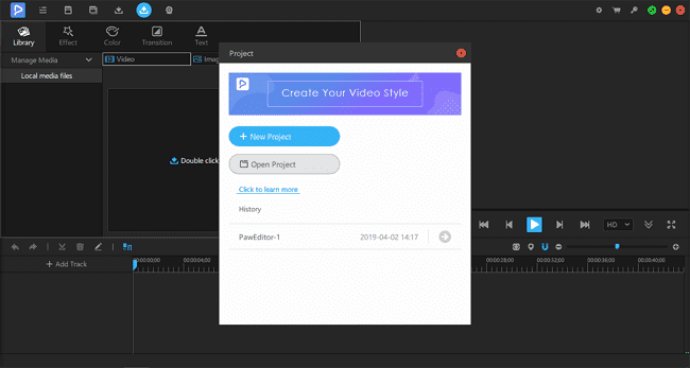Switch to the Transition tab
The image size is (690, 368).
pos(157,36)
